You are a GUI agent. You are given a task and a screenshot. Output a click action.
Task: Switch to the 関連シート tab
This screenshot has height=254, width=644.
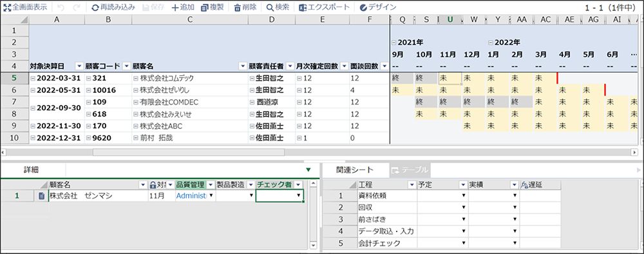(355, 170)
